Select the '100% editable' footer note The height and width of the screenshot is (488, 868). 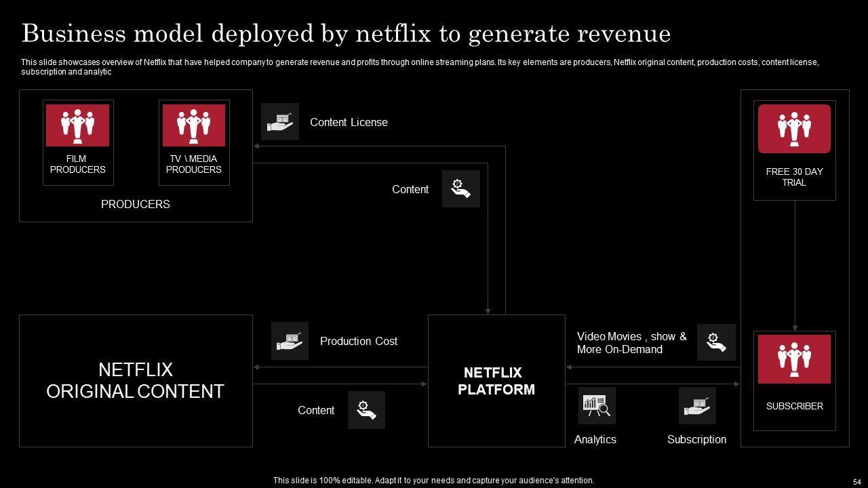tap(434, 481)
